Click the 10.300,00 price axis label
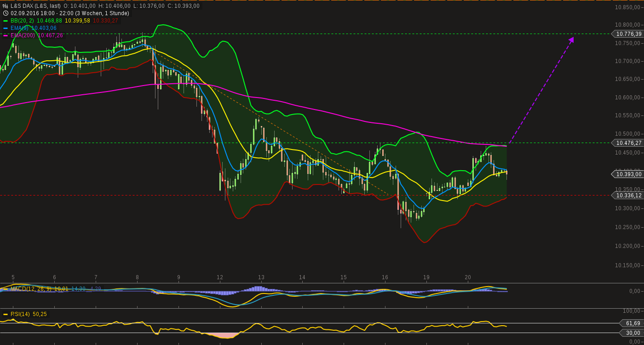Screen dimensions: 644x345 click(x=628, y=208)
